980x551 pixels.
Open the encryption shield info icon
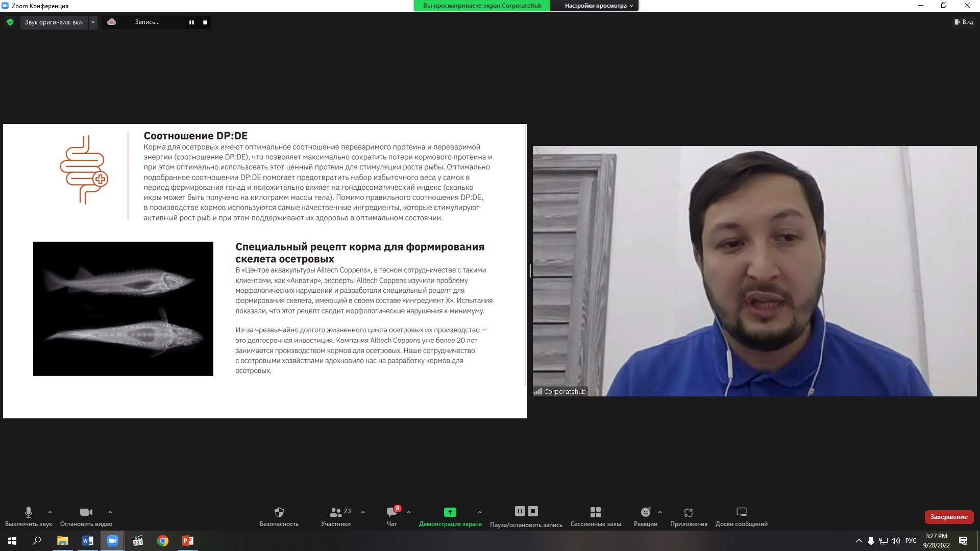10,22
